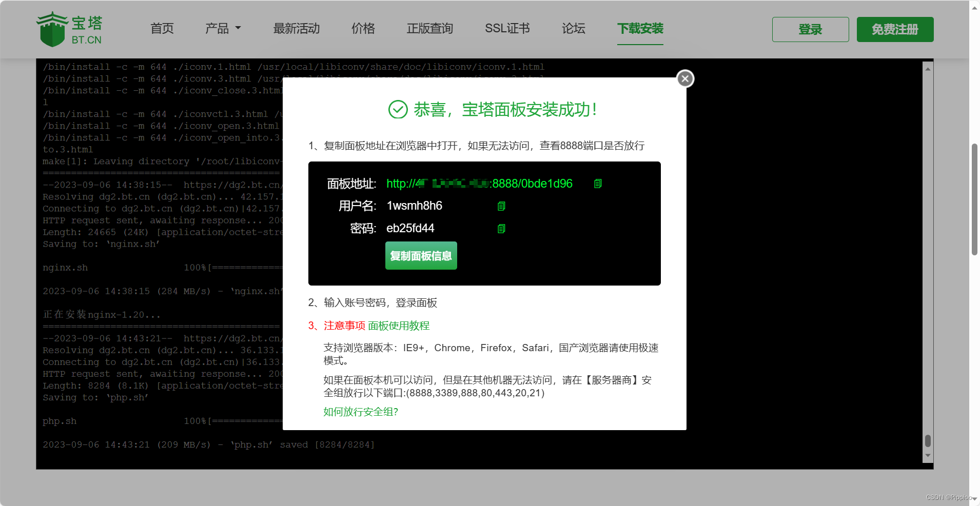Image resolution: width=980 pixels, height=506 pixels.
Task: Copy the password eb25fd44
Action: point(501,229)
